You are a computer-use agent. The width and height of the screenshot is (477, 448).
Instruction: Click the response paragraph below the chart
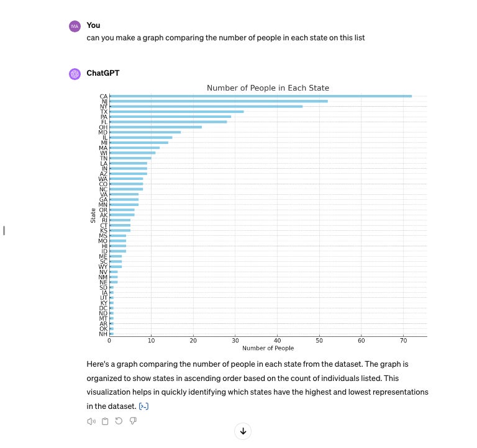coord(257,385)
